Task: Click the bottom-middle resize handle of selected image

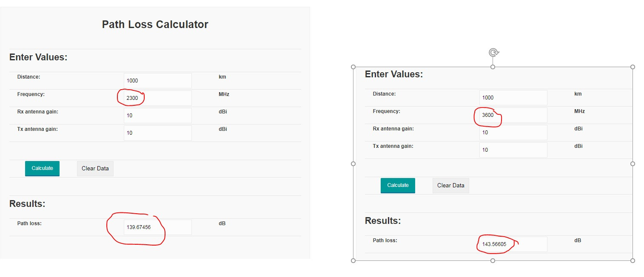Action: pos(493,260)
